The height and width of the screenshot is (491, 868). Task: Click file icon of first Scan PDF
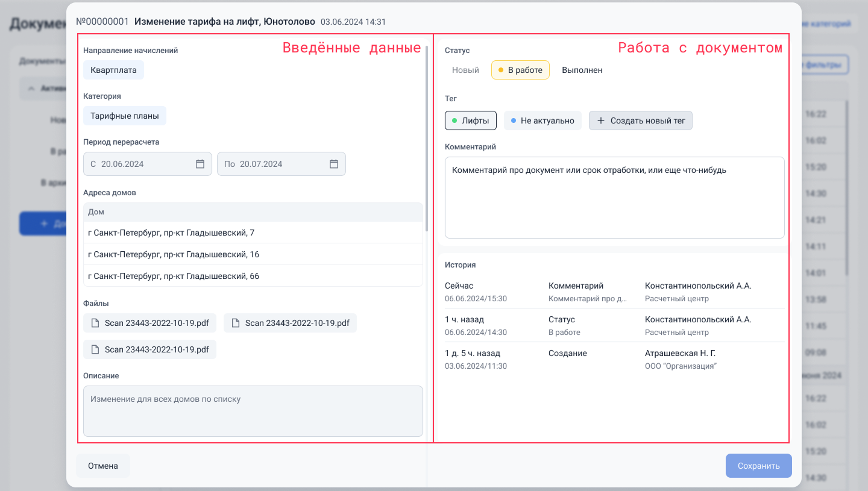(x=95, y=323)
